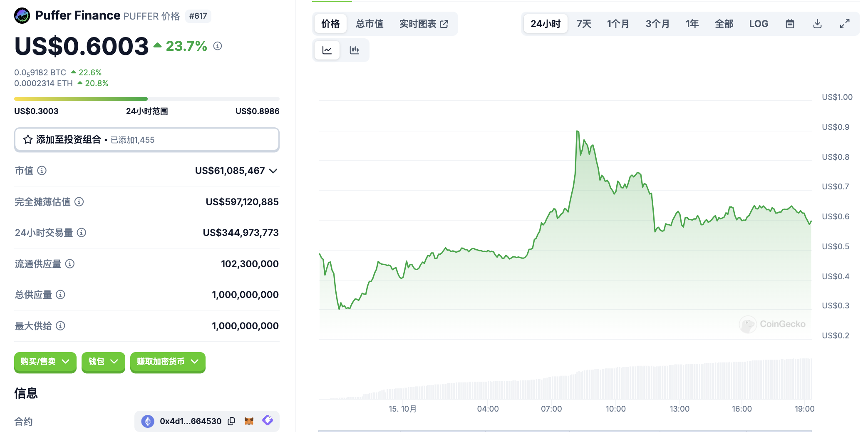Click the chart navigator bar at bottom
The image size is (868, 432).
[565, 430]
